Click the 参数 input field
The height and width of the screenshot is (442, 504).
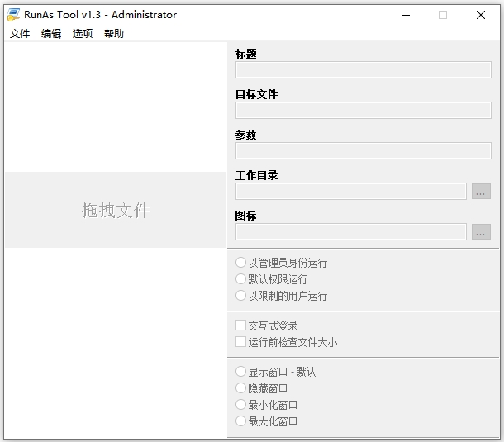(364, 150)
